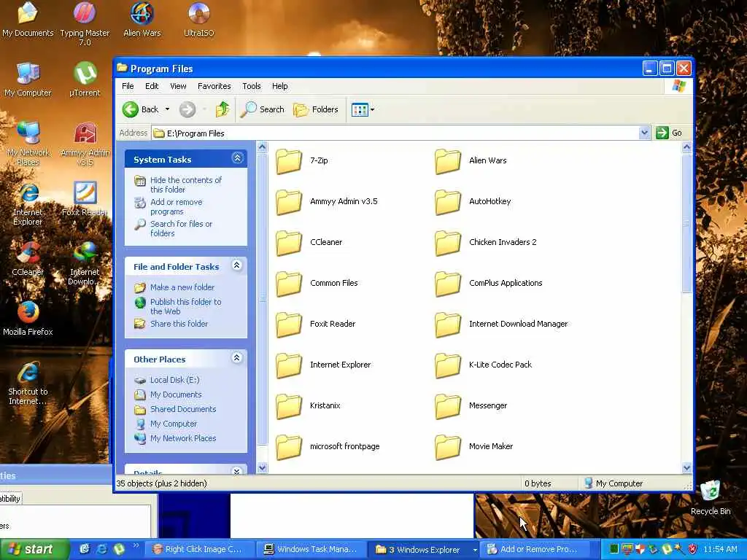Open the Windows Explorer taskbar group

424,550
